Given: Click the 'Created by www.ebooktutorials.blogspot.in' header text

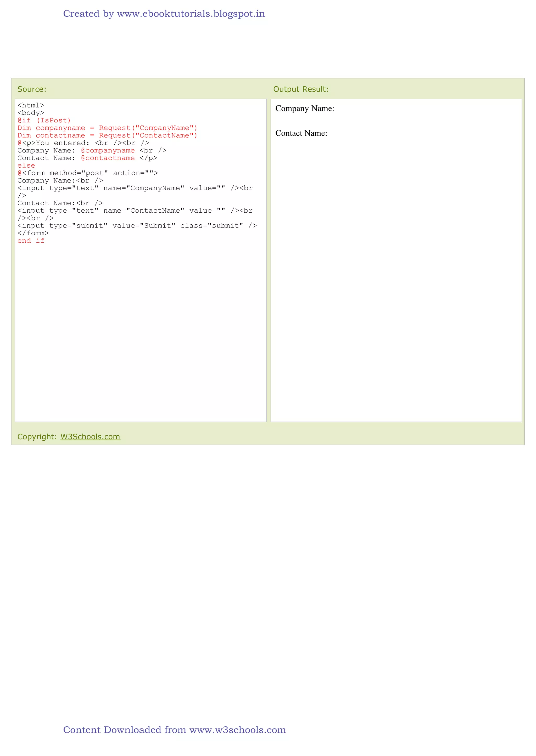Looking at the screenshot, I should click(164, 14).
